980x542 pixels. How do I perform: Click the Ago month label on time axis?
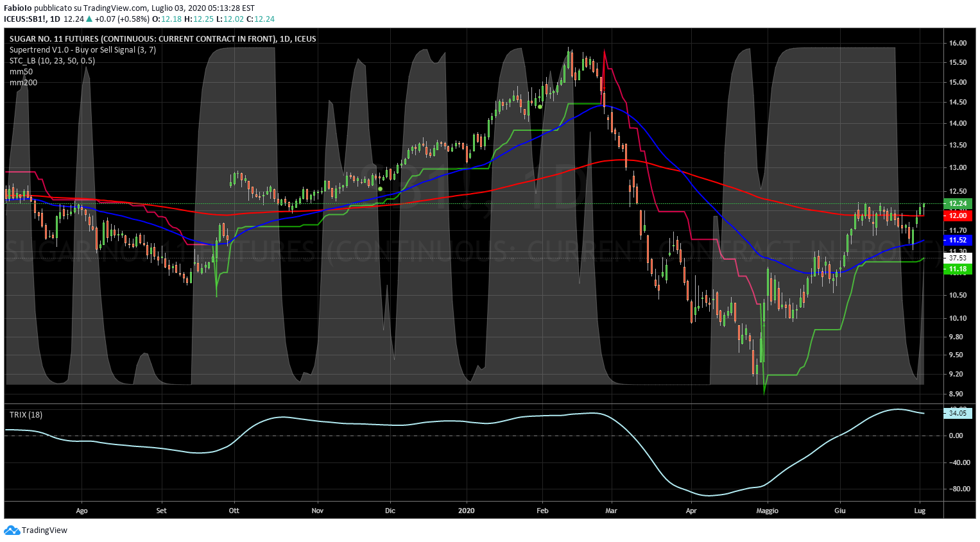pos(82,511)
